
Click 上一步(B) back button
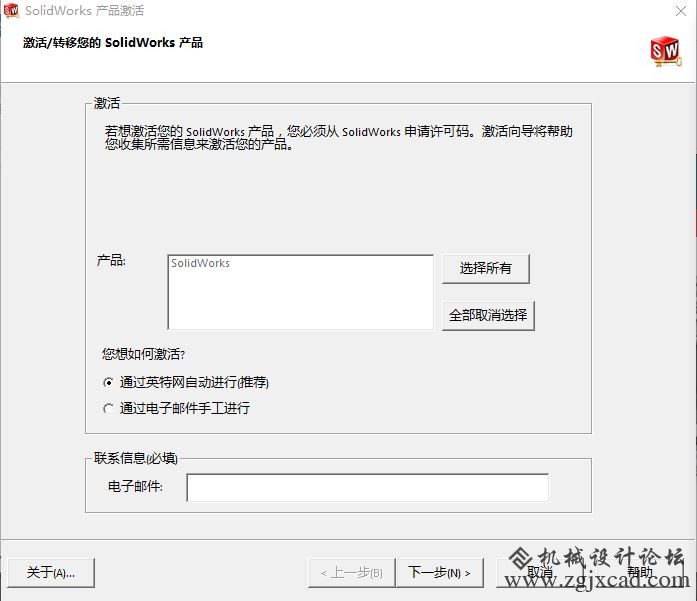[352, 573]
